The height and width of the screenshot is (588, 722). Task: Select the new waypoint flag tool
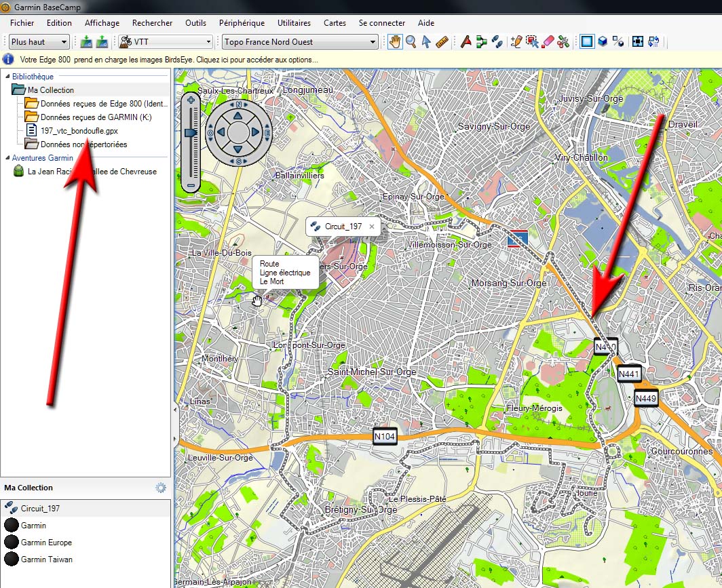click(466, 42)
